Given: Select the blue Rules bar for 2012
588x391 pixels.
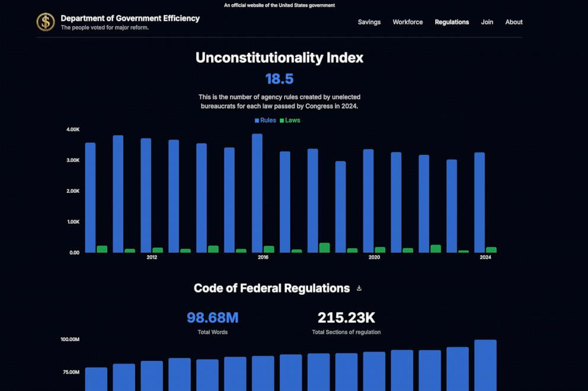Looking at the screenshot, I should tap(146, 195).
